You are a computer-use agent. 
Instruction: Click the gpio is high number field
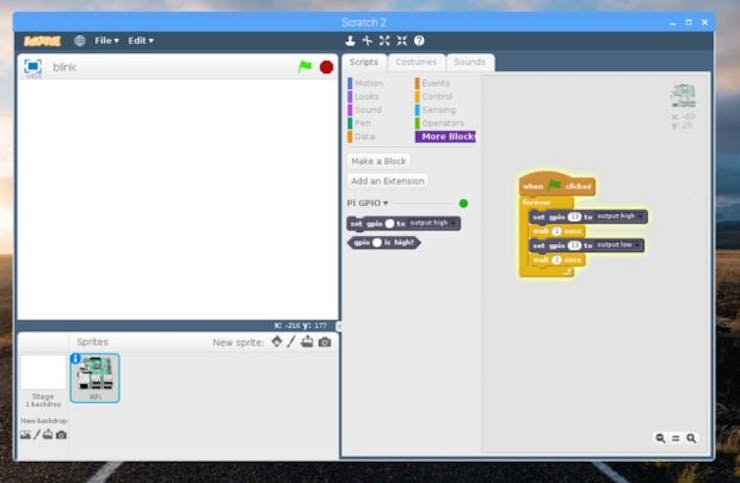(x=377, y=242)
